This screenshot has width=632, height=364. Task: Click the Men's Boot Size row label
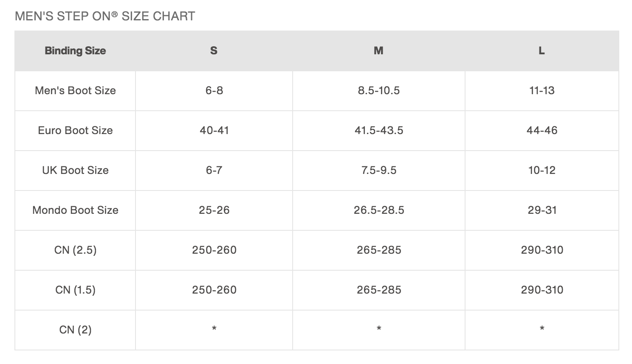pyautogui.click(x=75, y=91)
